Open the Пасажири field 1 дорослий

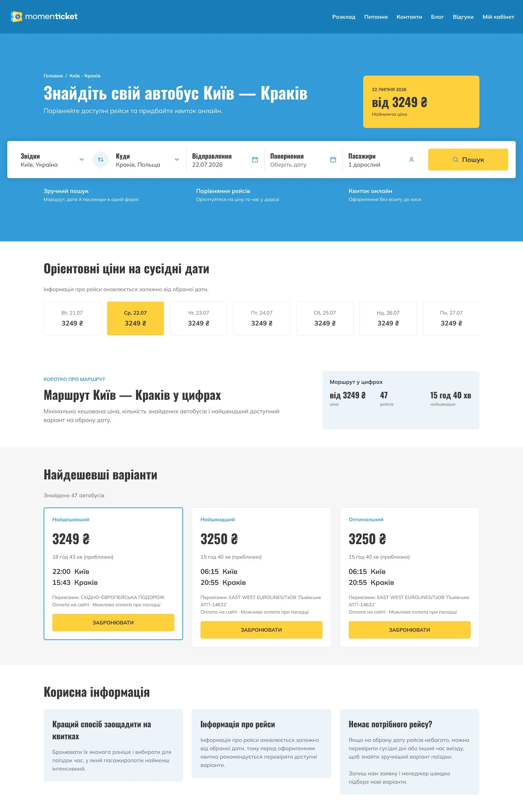(x=381, y=160)
